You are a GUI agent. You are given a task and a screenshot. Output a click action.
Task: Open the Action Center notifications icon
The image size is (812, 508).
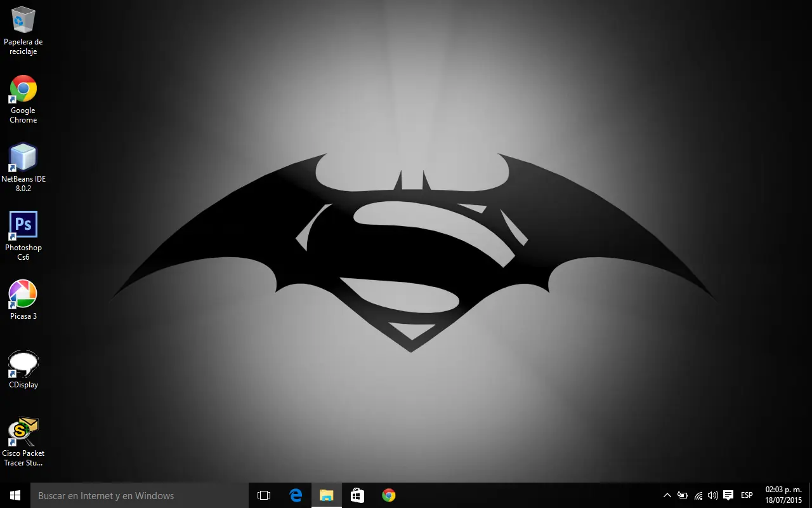click(728, 495)
